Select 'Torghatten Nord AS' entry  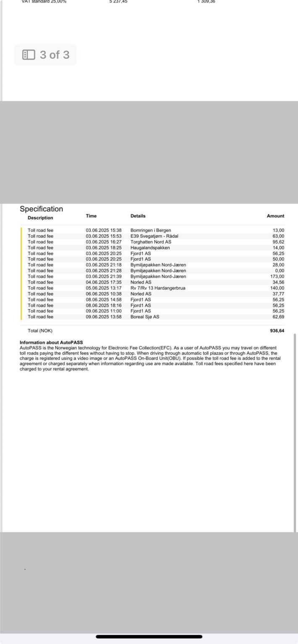(x=151, y=242)
